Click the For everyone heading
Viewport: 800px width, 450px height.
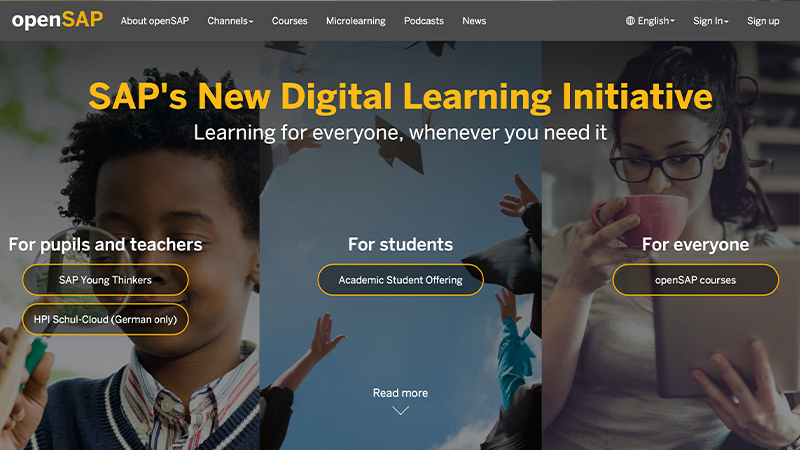click(x=695, y=244)
